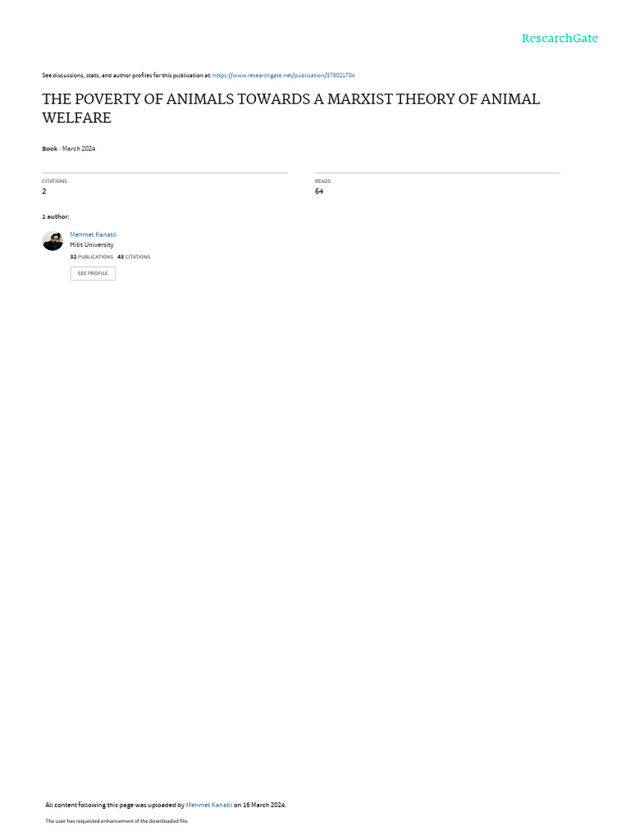Select the Hitit University affiliation text
This screenshot has height=840, width=630.
tap(92, 244)
